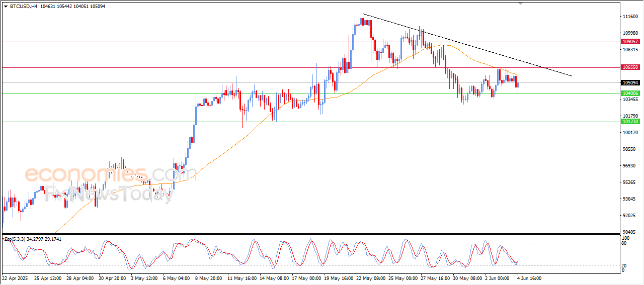Viewport: 644px width, 285px height.
Task: Click the 6 May 04:00 time label
Action: [177, 277]
